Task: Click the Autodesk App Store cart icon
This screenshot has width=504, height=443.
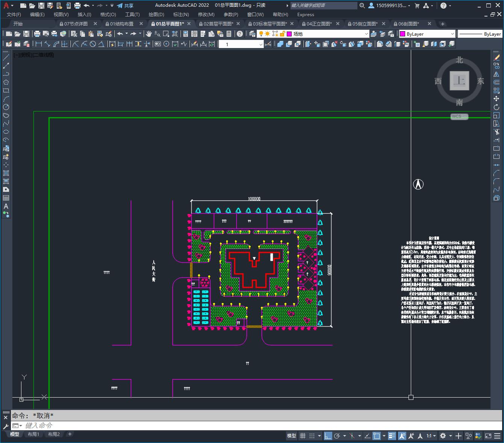Action: click(x=417, y=5)
